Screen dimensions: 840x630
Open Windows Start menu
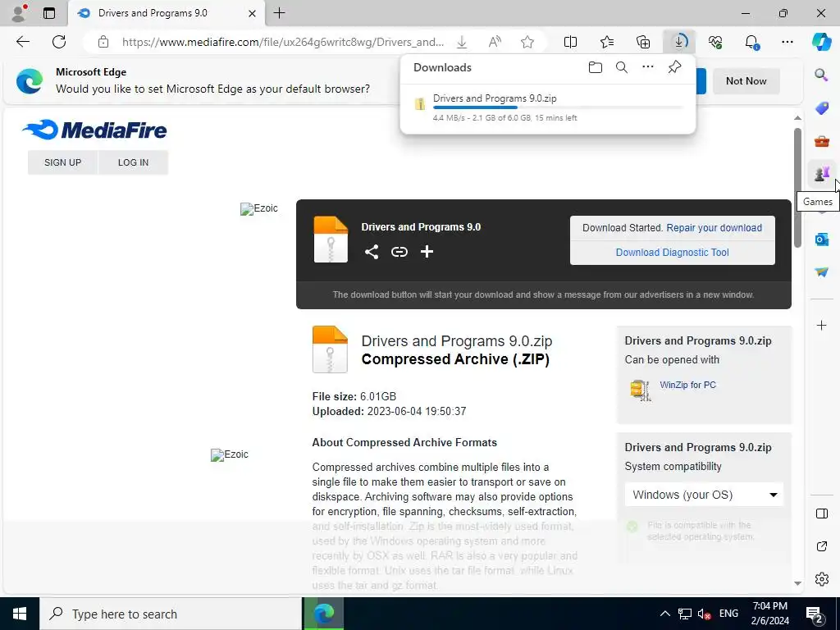coord(20,614)
